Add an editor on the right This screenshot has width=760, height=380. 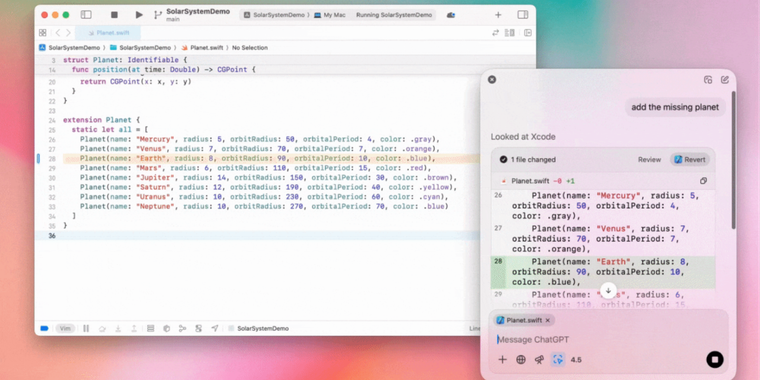(x=528, y=32)
